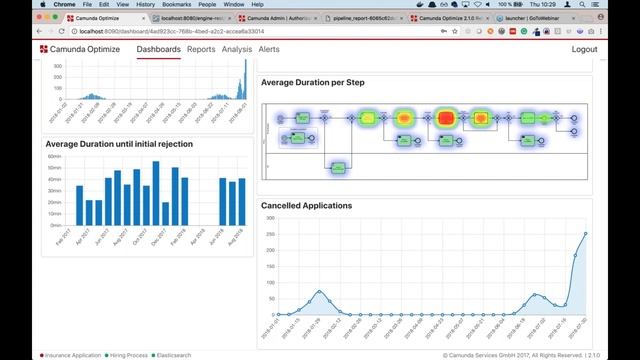Image resolution: width=640 pixels, height=360 pixels.
Task: Click the browser back arrow
Action: pos(39,31)
